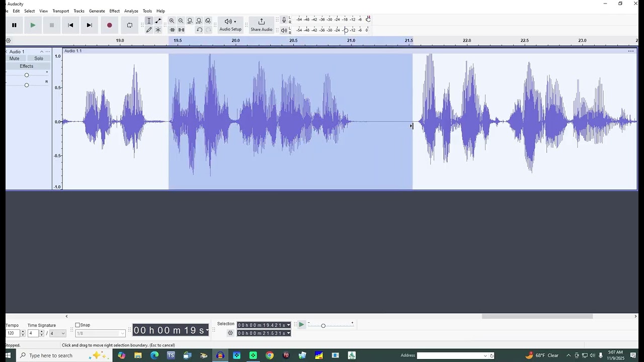The width and height of the screenshot is (644, 362).
Task: Open the Tools menu
Action: [x=147, y=11]
